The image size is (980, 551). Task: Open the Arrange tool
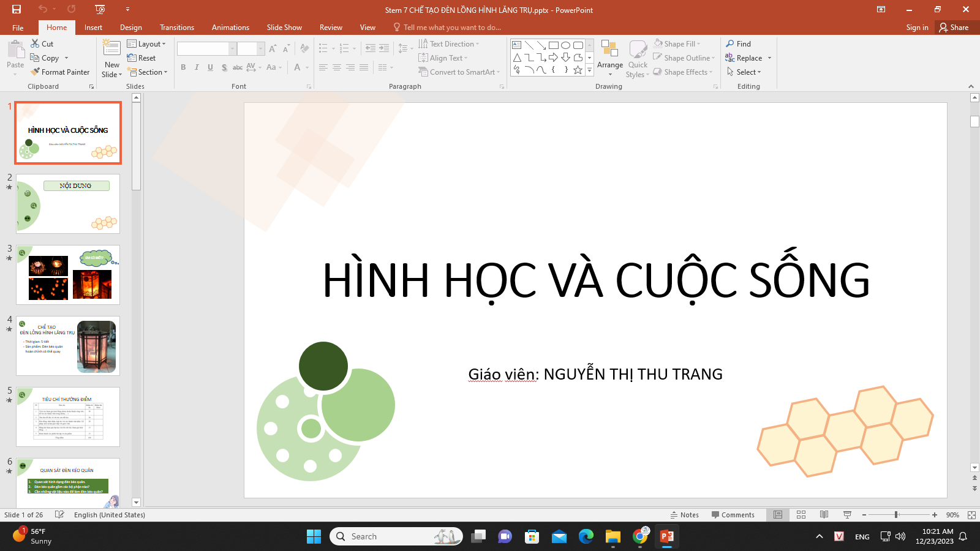click(x=609, y=58)
